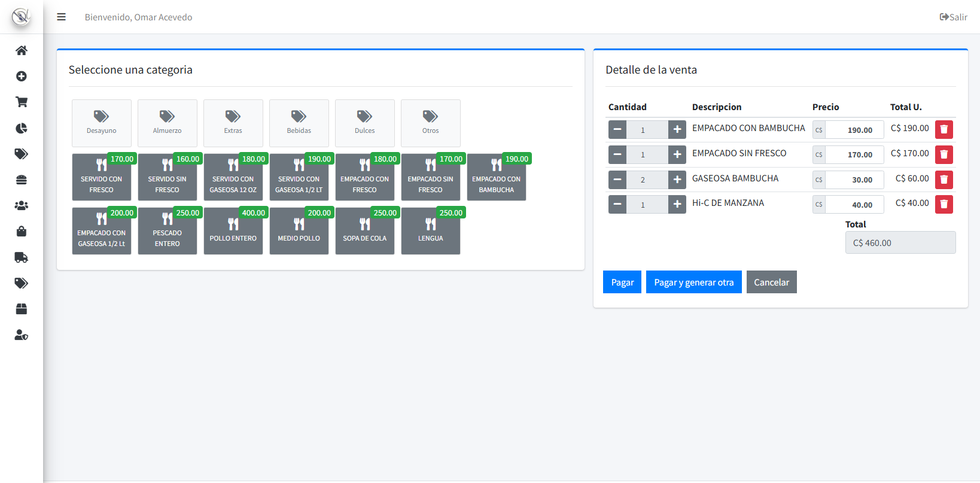
Task: Show the Bebidas category
Action: pos(299,123)
